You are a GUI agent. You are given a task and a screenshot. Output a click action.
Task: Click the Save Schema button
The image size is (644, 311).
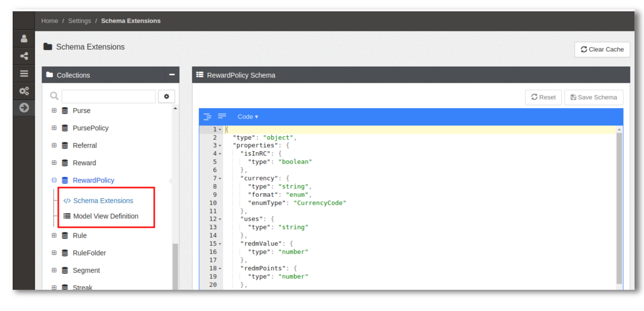594,97
